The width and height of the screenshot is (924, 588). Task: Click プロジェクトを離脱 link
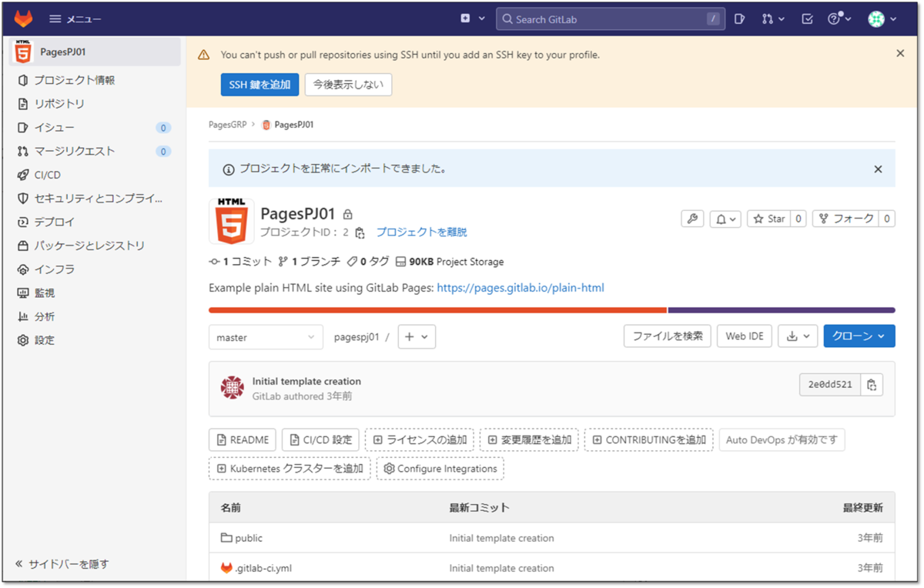[421, 232]
